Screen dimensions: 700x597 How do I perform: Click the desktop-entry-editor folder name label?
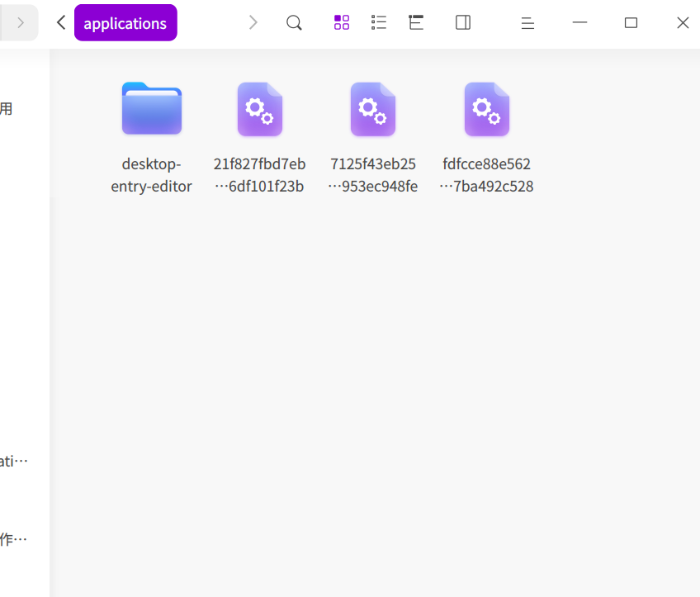click(151, 175)
